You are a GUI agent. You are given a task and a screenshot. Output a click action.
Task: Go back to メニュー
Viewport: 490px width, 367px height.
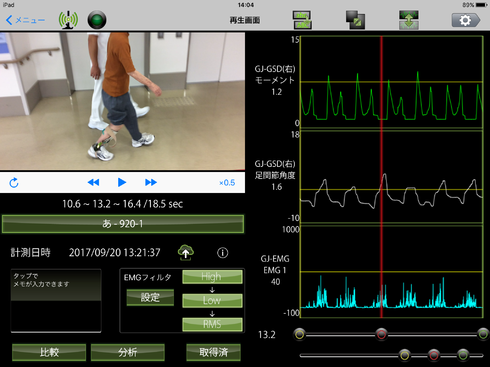[x=25, y=20]
